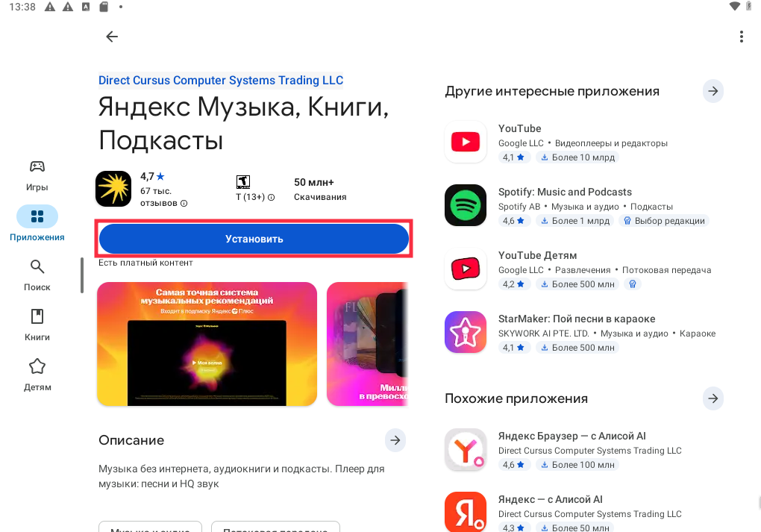This screenshot has height=532, width=761.
Task: Expand the Описание section arrow
Action: [x=395, y=440]
